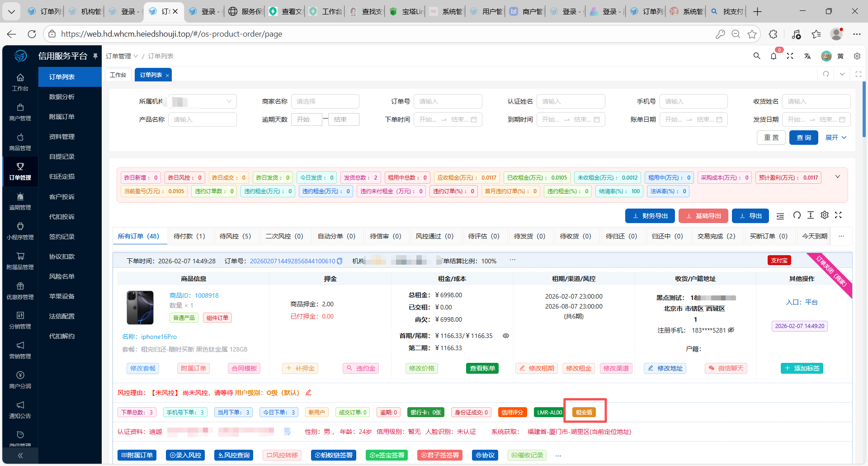Reveal hidden registered phone number
The height and width of the screenshot is (466, 868).
pos(731,330)
